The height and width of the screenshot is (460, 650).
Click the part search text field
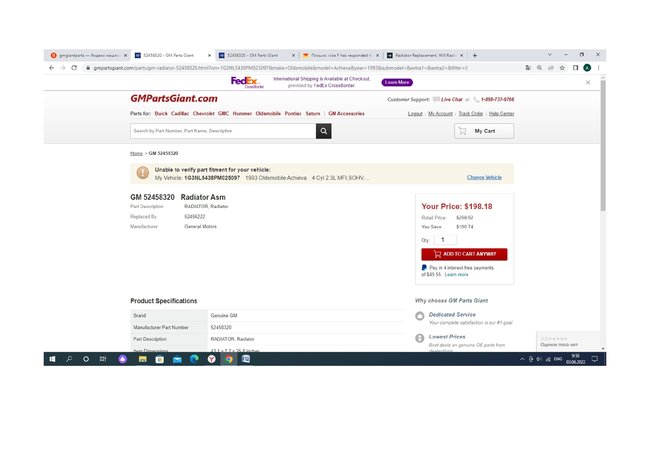pyautogui.click(x=223, y=131)
